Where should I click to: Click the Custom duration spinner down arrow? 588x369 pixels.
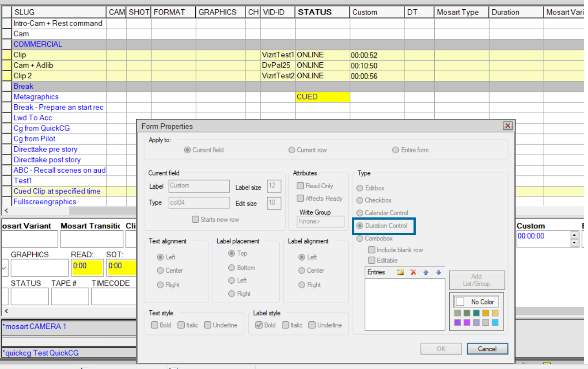click(x=574, y=243)
